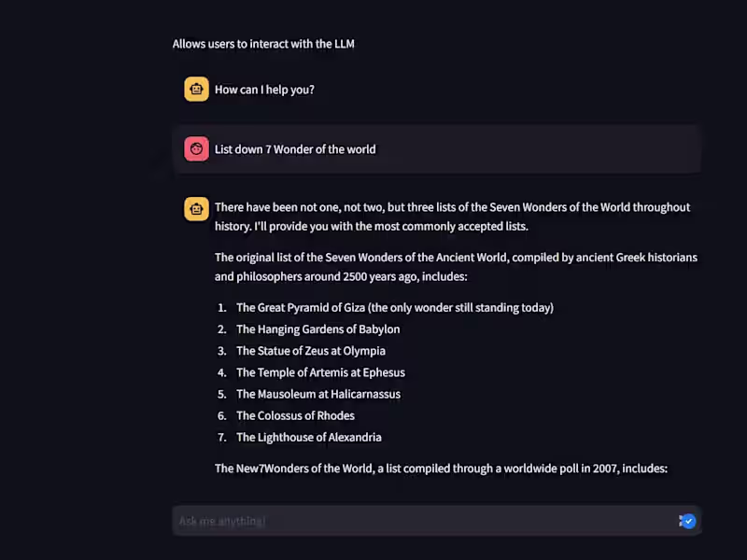Click the send button in chat input

point(688,521)
